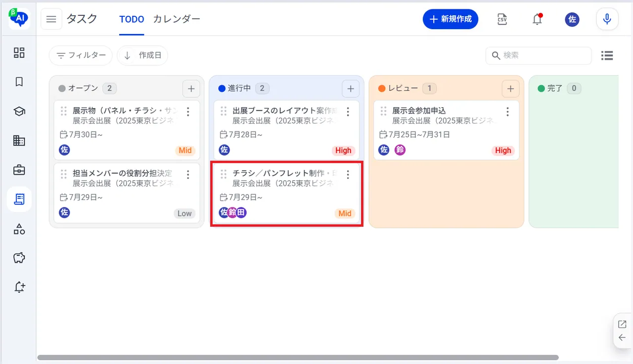Open options menu for 担当メンバーの役割分担 card
Image resolution: width=633 pixels, height=364 pixels.
[x=188, y=174]
